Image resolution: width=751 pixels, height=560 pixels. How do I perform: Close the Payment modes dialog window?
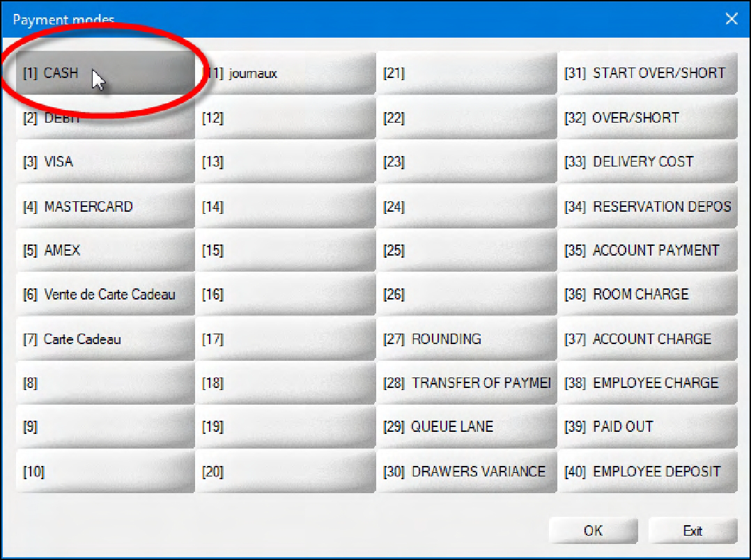pos(731,19)
